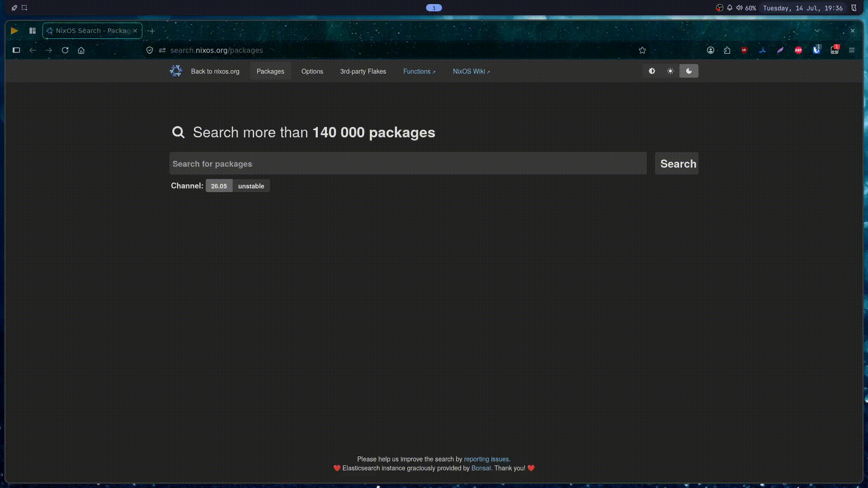This screenshot has width=868, height=488.
Task: Go to the browser home page
Action: pyautogui.click(x=81, y=50)
